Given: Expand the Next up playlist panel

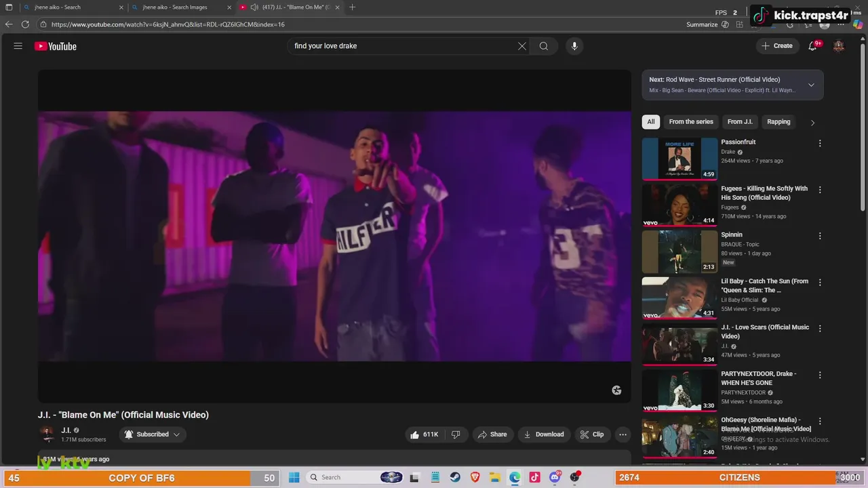Looking at the screenshot, I should coord(811,85).
